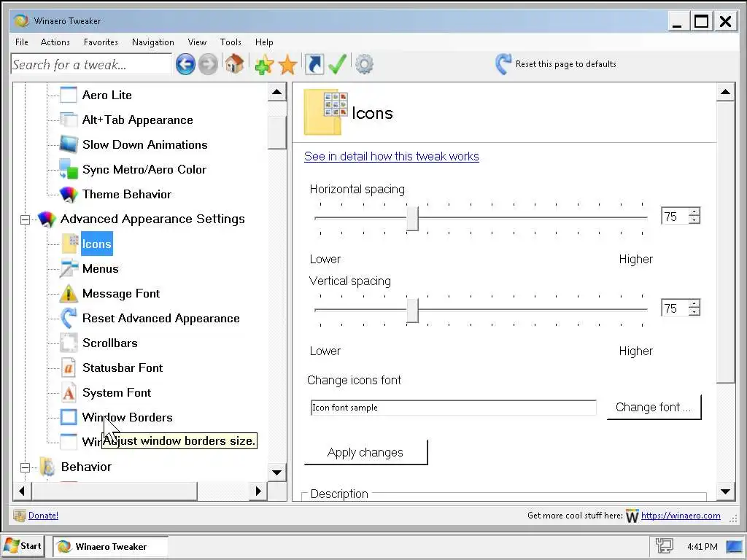Open the View menu
This screenshot has height=560, width=747.
pyautogui.click(x=197, y=42)
